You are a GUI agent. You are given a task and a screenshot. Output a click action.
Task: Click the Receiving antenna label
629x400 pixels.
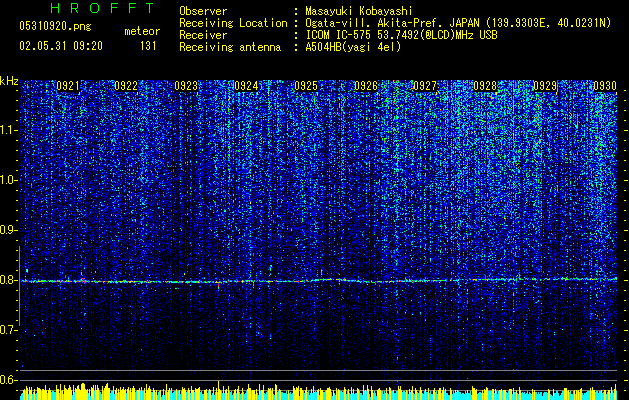[x=230, y=47]
